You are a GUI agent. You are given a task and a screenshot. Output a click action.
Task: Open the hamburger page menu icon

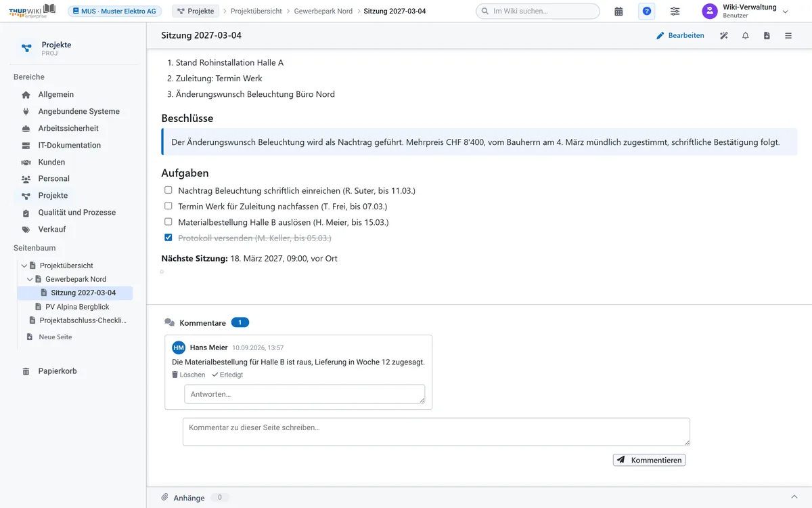pyautogui.click(x=788, y=36)
